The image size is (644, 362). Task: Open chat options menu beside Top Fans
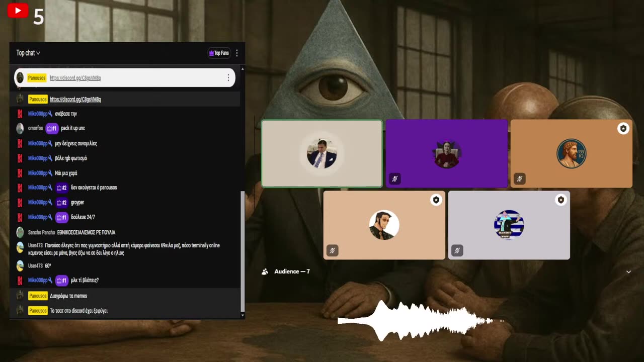[x=237, y=53]
